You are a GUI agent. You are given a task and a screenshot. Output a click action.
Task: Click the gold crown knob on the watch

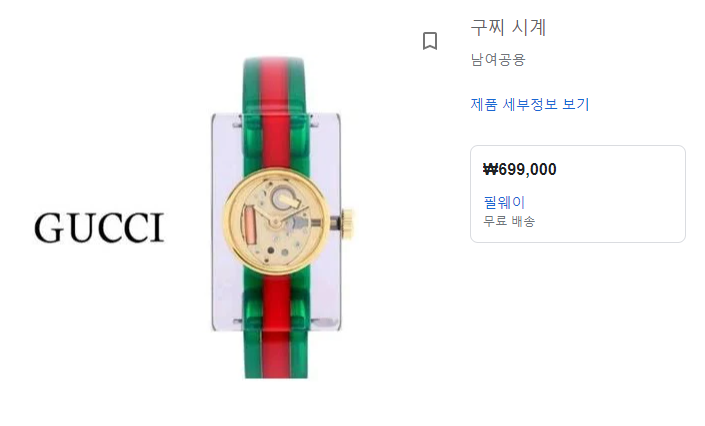pyautogui.click(x=348, y=221)
